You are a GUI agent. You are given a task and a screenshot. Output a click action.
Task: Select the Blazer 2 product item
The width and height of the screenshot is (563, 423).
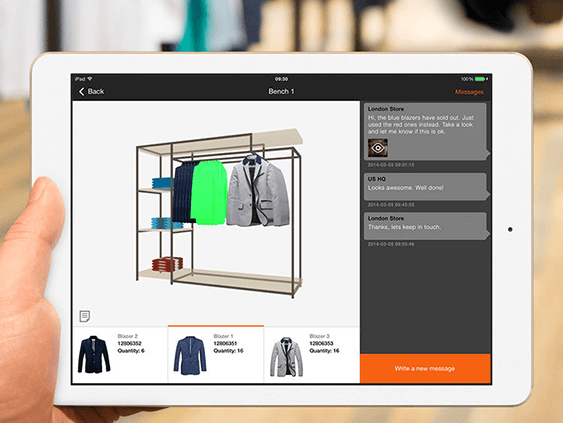pos(120,354)
